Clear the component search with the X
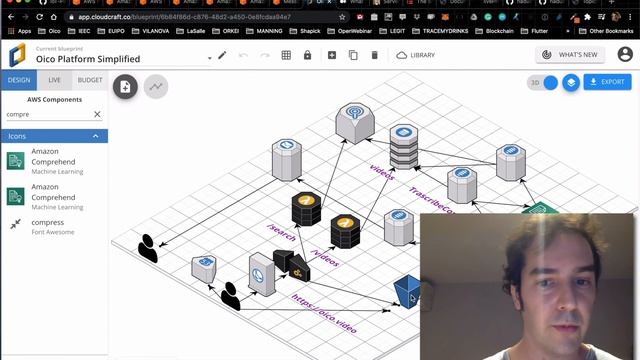640x360 pixels. point(97,114)
